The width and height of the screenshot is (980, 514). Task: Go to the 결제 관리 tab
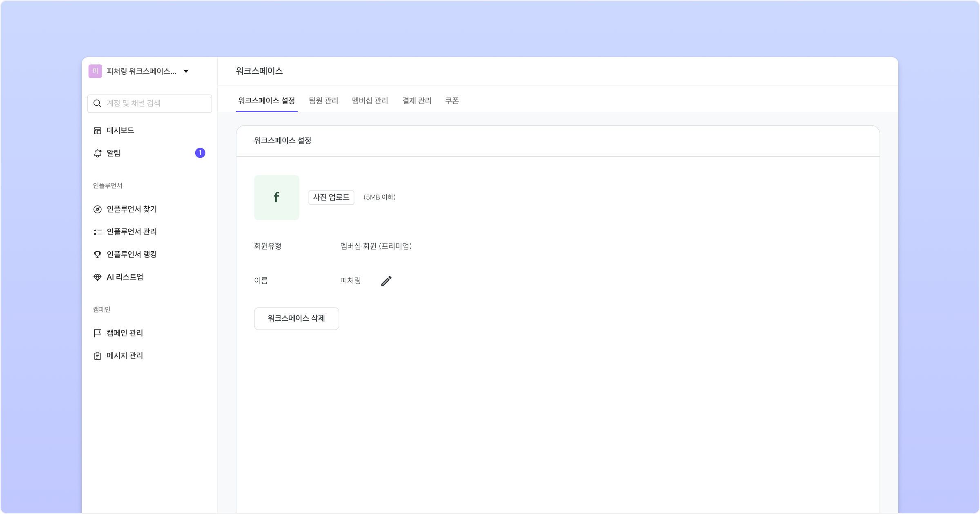click(416, 101)
